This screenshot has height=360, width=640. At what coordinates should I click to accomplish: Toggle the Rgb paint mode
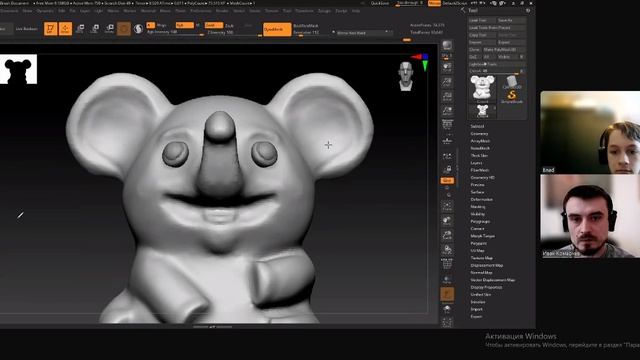pos(184,25)
